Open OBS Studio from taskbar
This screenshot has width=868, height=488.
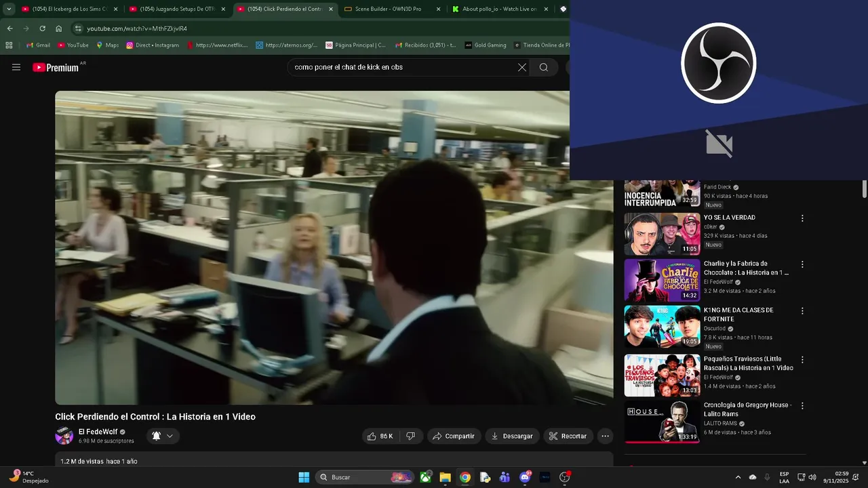[x=564, y=477]
